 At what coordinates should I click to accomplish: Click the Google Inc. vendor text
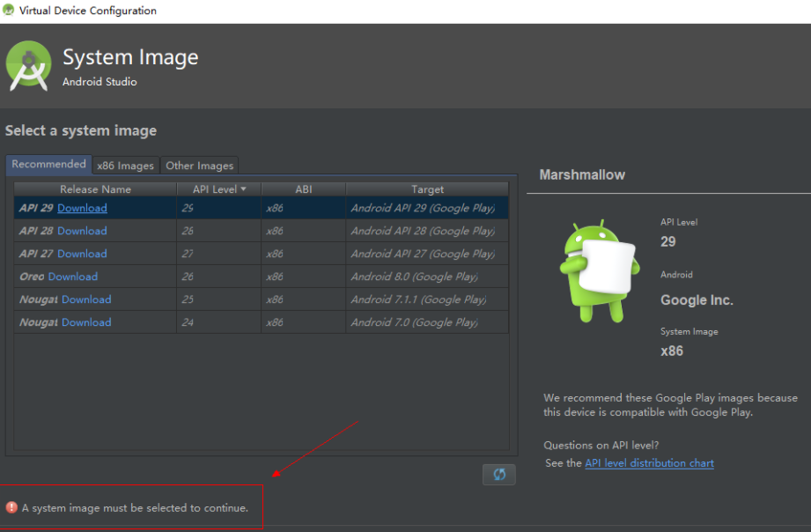coord(697,300)
